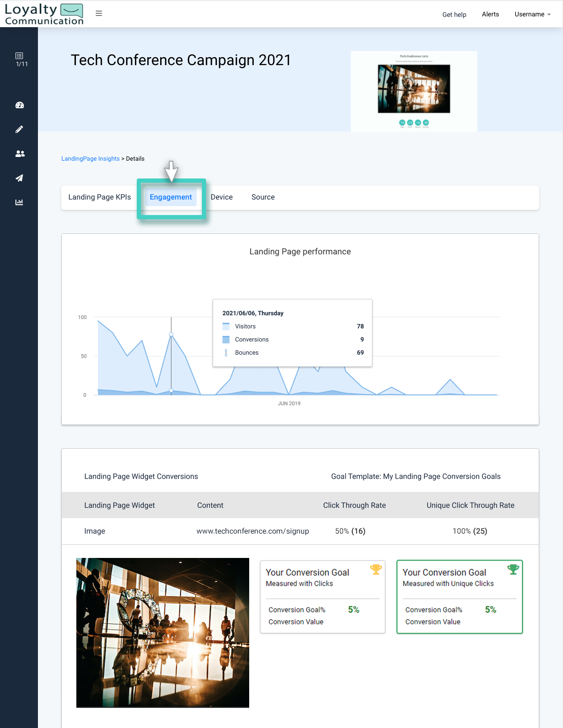Image resolution: width=563 pixels, height=728 pixels.
Task: Click the gold trophy on the Clicks goal card
Action: 376,570
